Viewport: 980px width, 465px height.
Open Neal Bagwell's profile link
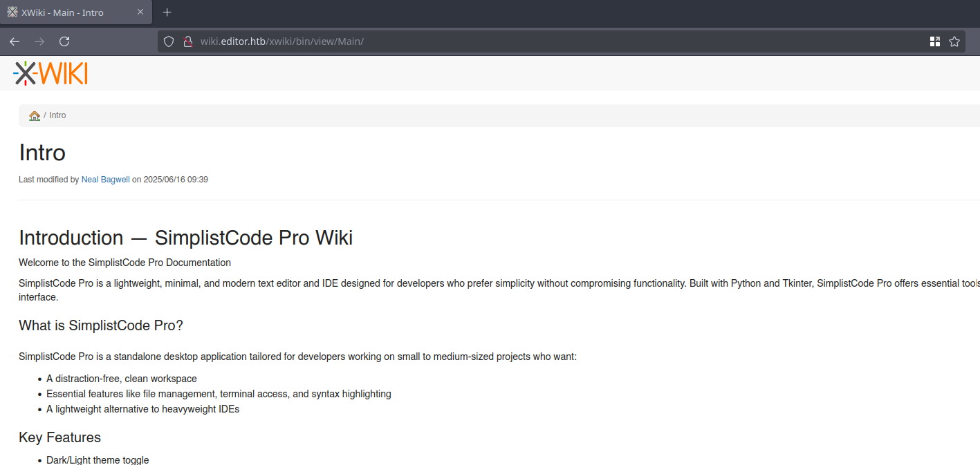[105, 180]
